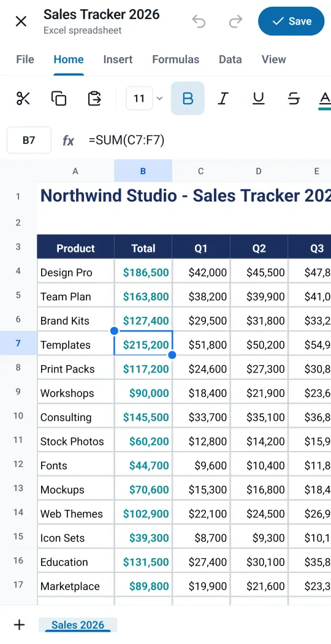Click the fx insert function icon
The image size is (331, 644).
[68, 140]
